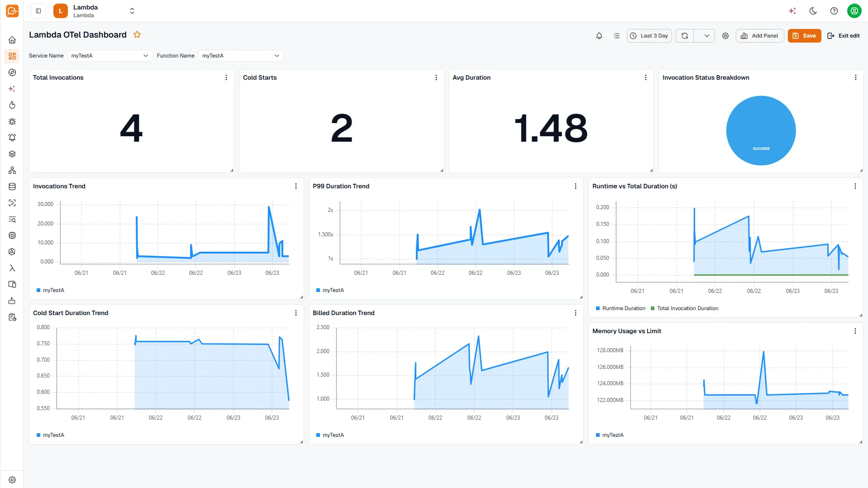Viewport: 868px width, 488px height.
Task: Open Memory Usage vs Limit panel menu
Action: 855,331
